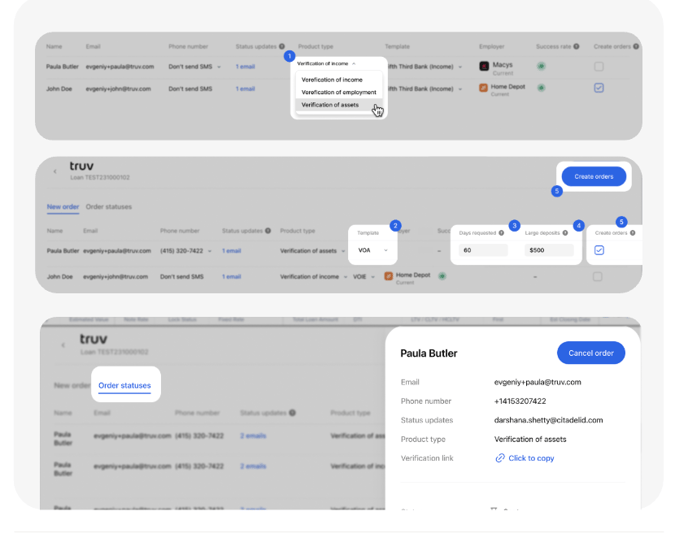Image resolution: width=688 pixels, height=533 pixels.
Task: Click the green success rate indicator for Macys
Action: pos(541,67)
